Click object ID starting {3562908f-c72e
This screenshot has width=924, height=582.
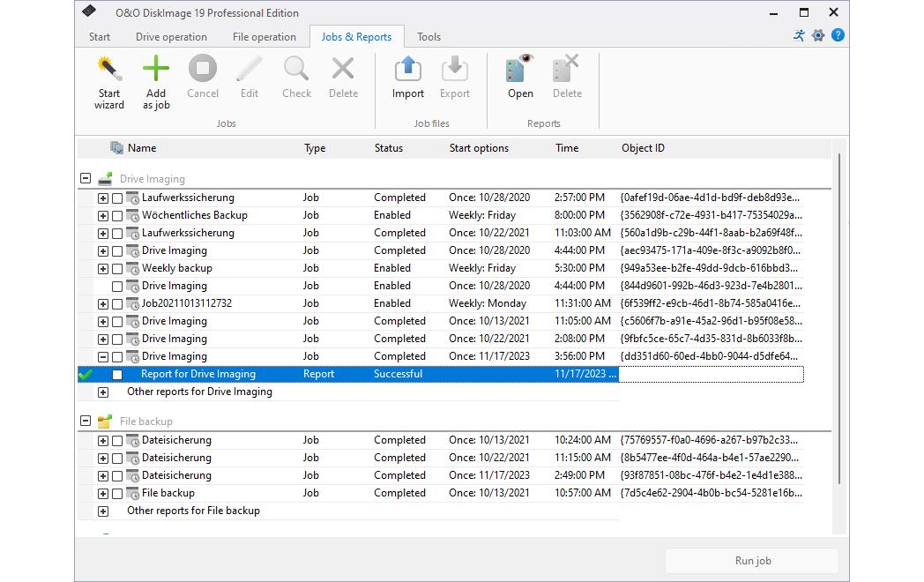click(x=711, y=215)
